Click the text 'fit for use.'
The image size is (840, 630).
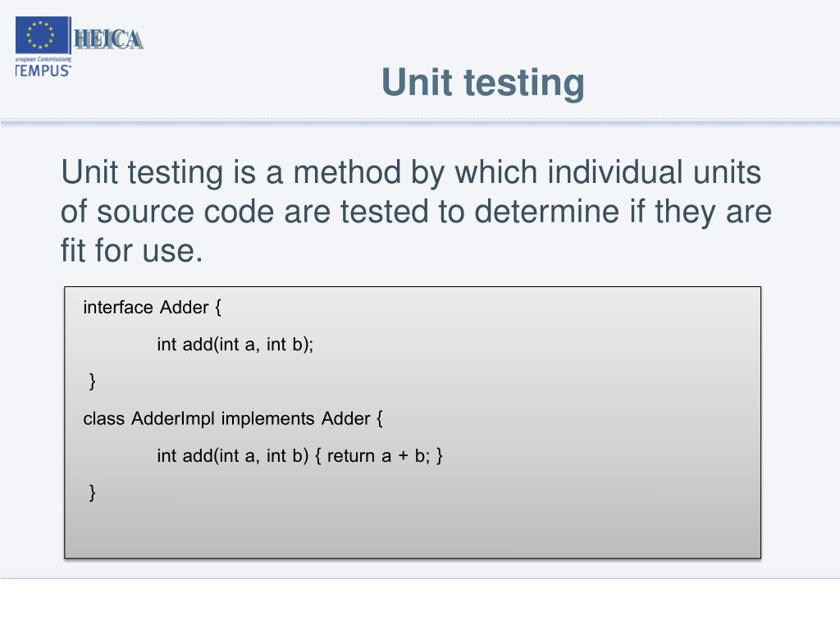pos(132,251)
